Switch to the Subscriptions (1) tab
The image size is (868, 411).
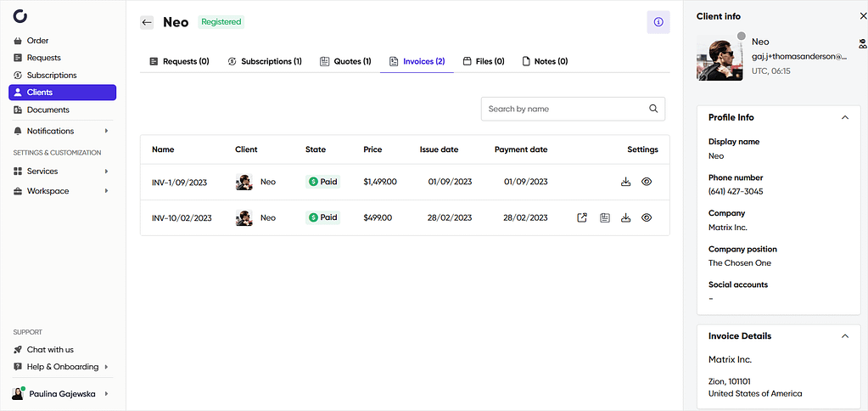click(x=265, y=61)
